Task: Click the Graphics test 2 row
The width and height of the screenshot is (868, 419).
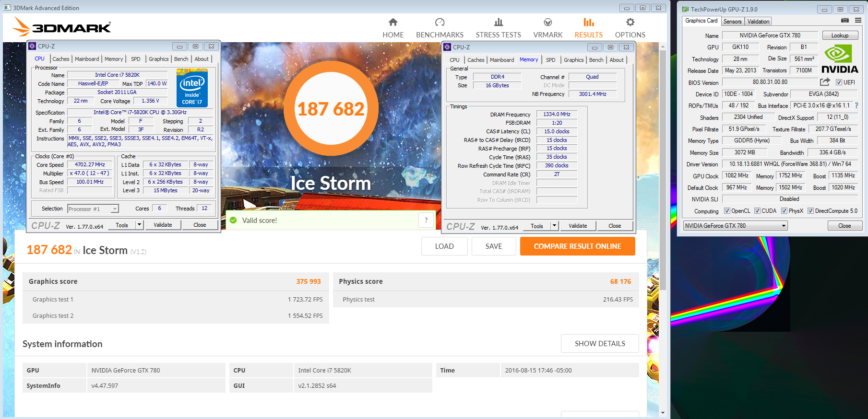Action: tap(176, 315)
